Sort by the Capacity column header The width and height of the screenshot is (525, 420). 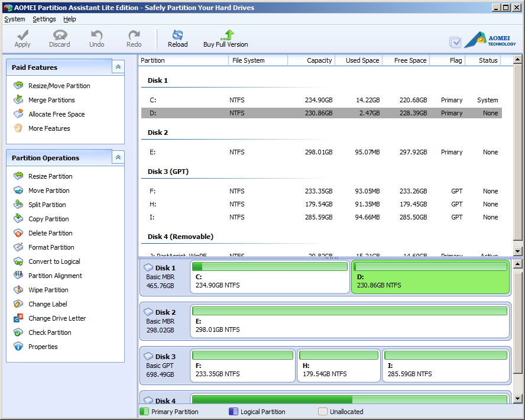coord(311,60)
